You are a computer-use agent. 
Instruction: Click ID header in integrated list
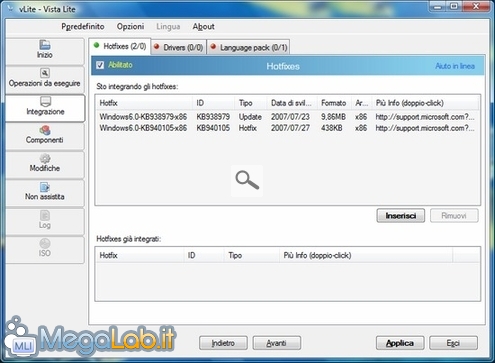204,255
